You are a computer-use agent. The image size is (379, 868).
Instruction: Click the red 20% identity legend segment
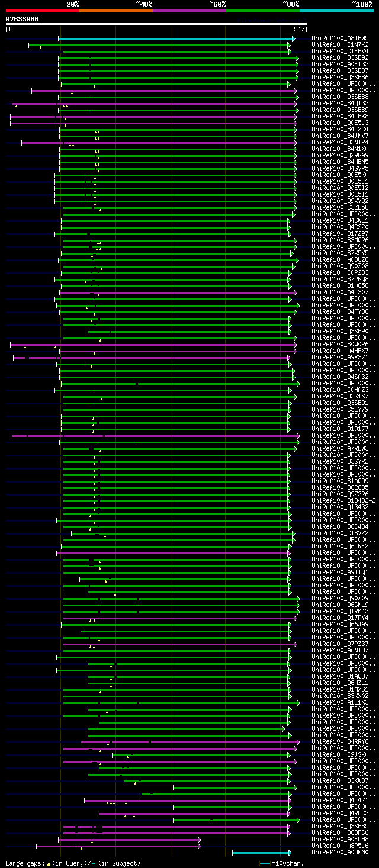click(42, 11)
